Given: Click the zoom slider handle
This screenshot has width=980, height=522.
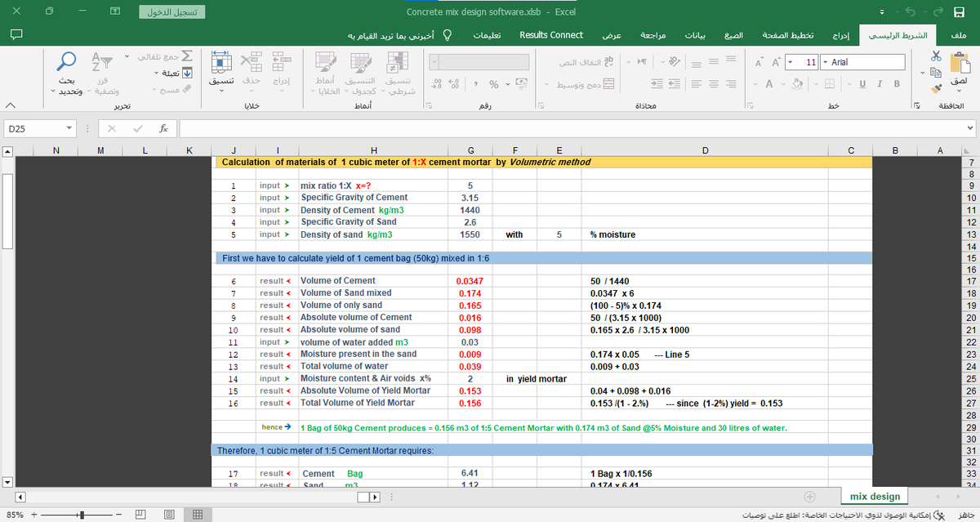Looking at the screenshot, I should [80, 515].
